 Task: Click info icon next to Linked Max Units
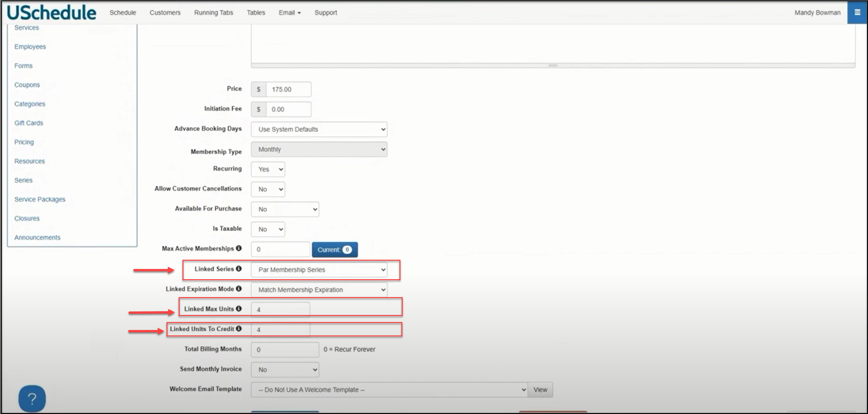click(x=238, y=309)
